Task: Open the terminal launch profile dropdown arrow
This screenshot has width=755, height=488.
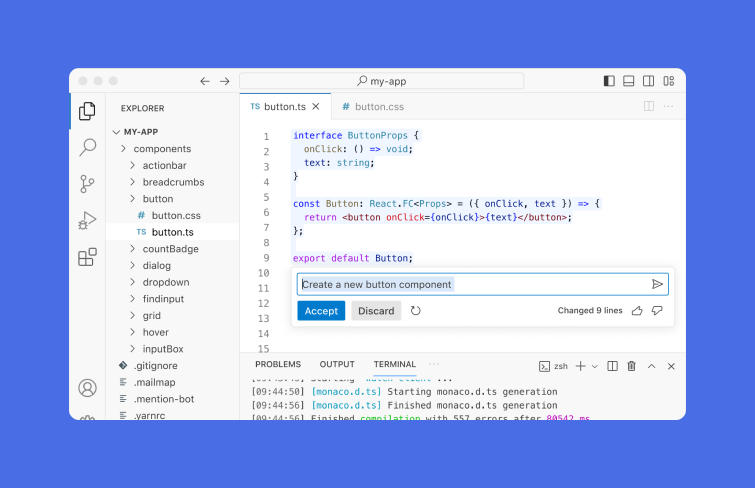Action: point(595,367)
